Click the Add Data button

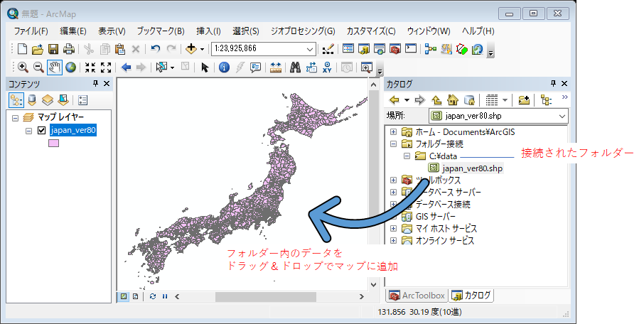coord(191,49)
